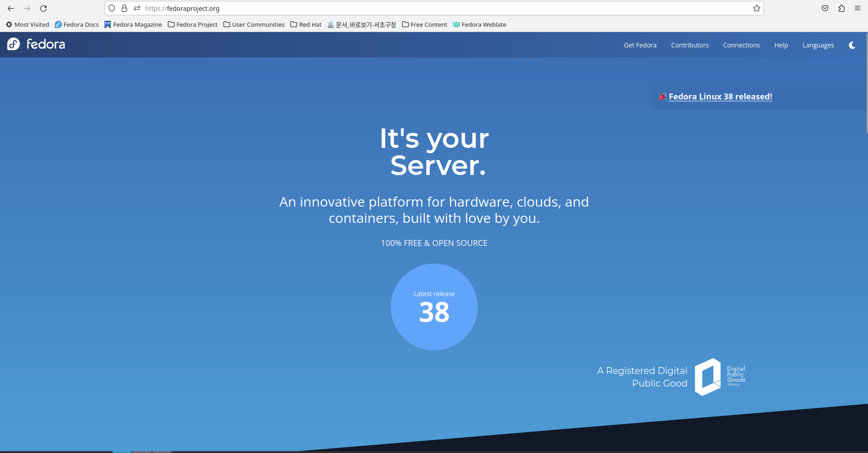The width and height of the screenshot is (868, 453).
Task: Open the site permissions icon in the address bar
Action: click(x=137, y=8)
